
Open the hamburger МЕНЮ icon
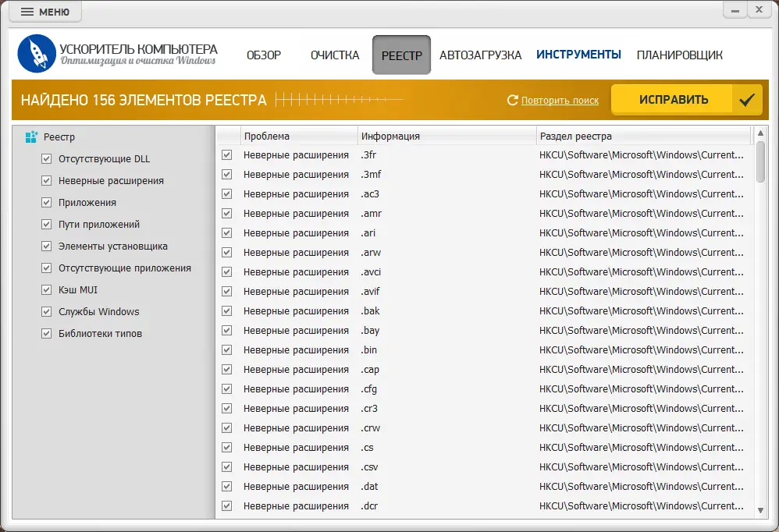tap(27, 11)
